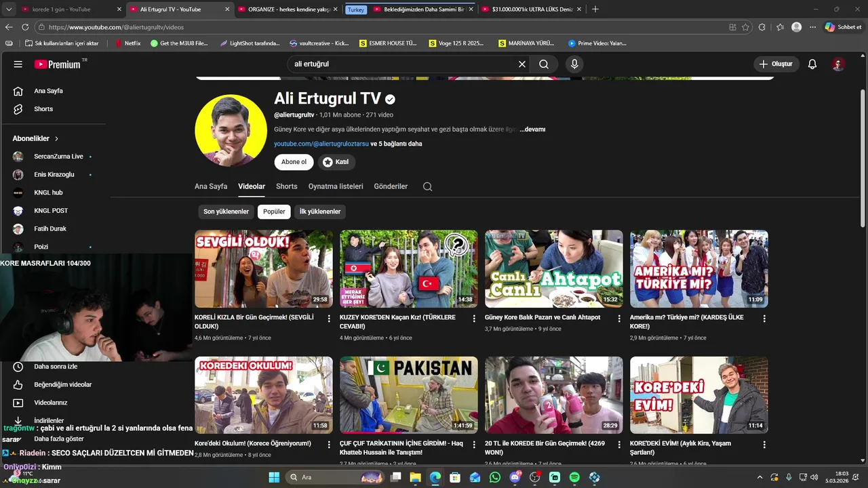Viewport: 868px width, 488px height.
Task: Open Edge browser settings menu
Action: [812, 27]
